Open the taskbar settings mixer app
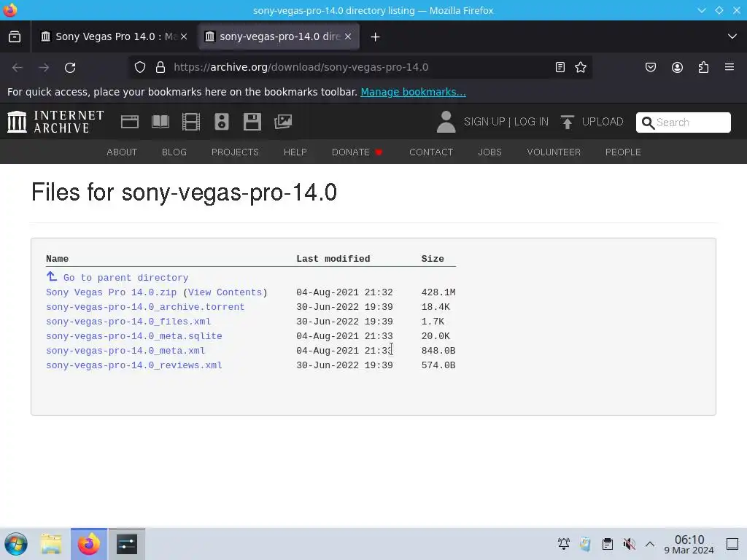 pos(127,544)
